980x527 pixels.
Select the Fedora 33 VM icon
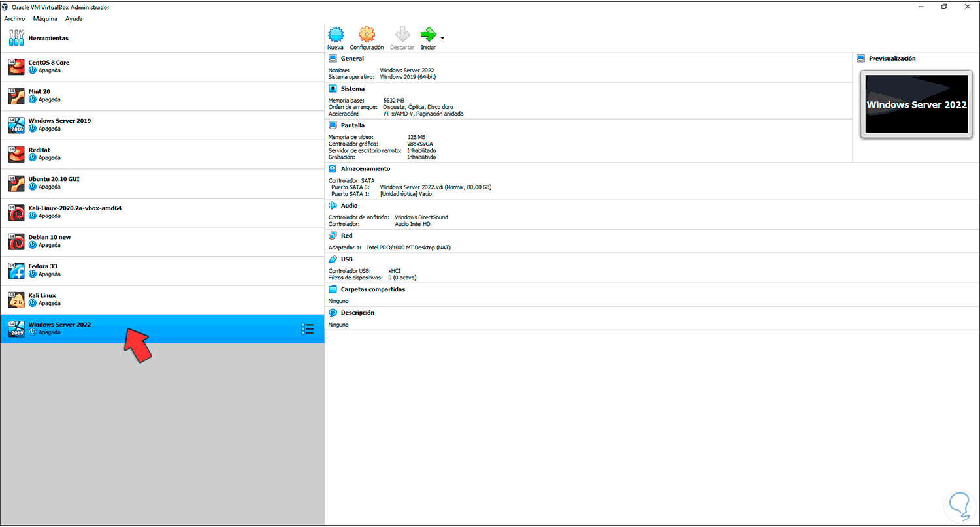(16, 270)
